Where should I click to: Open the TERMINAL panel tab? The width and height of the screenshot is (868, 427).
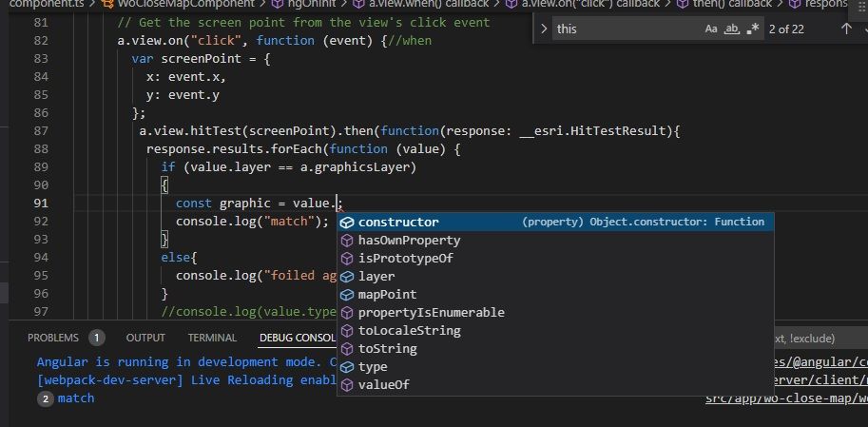212,338
